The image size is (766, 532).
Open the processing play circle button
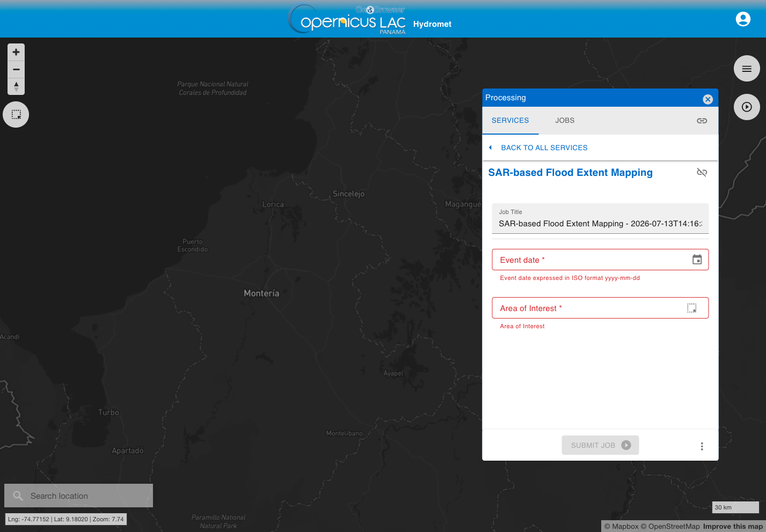tap(747, 107)
